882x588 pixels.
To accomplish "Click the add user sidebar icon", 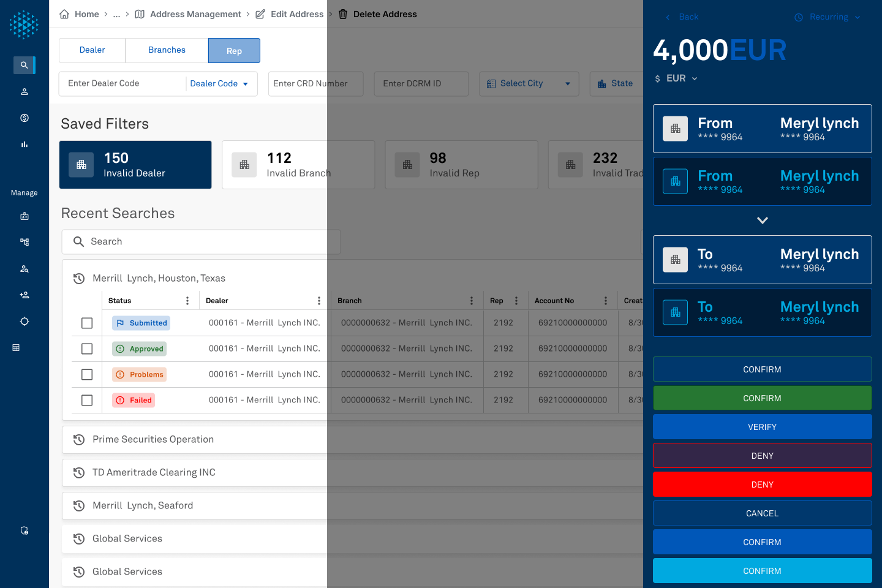I will click(x=24, y=295).
